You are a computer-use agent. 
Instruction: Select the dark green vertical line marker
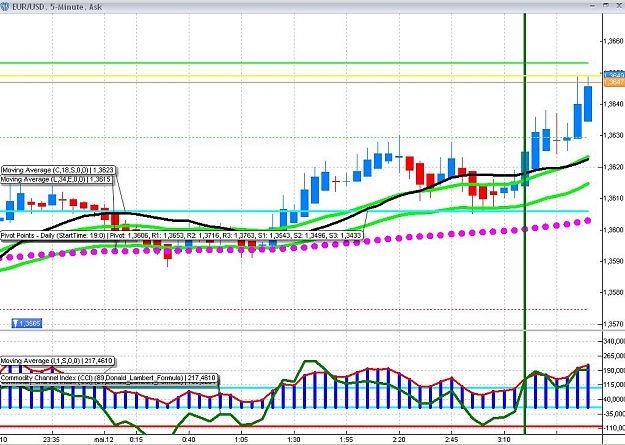[525, 223]
